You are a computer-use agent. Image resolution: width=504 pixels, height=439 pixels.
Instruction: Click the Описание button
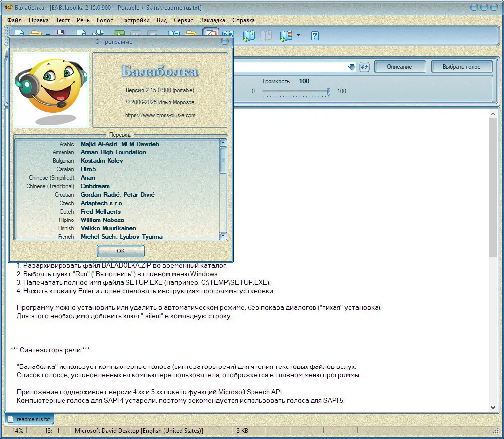coord(399,67)
